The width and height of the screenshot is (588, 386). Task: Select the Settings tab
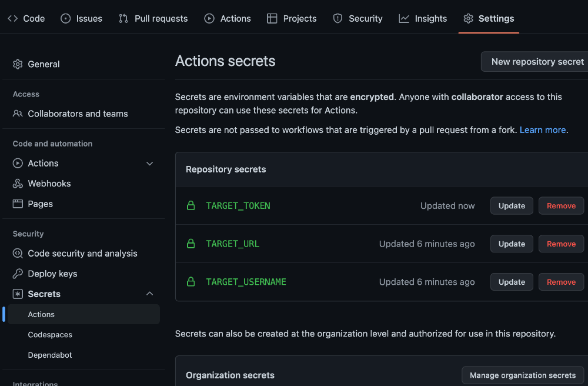click(489, 18)
